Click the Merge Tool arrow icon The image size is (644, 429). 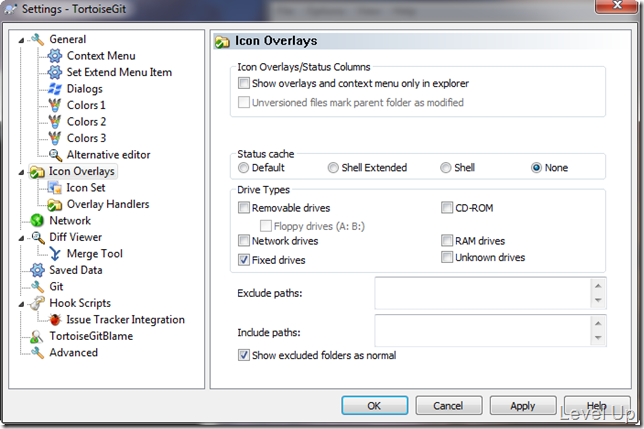[55, 254]
